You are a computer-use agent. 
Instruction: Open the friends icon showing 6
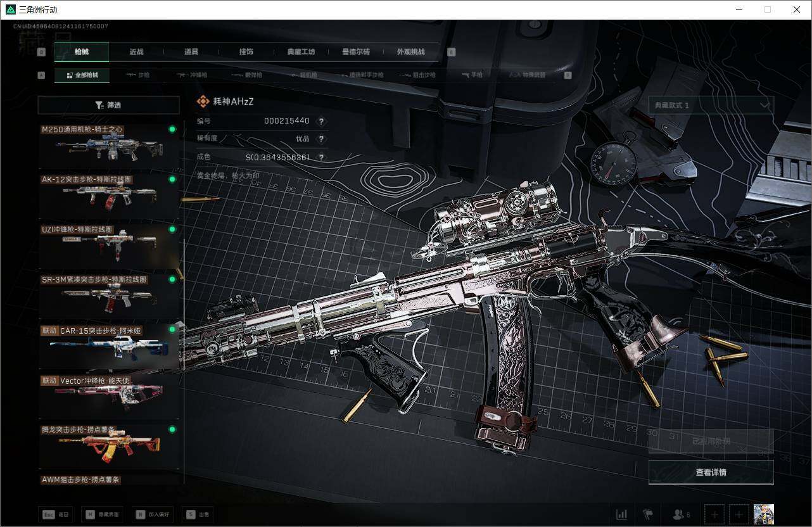[682, 514]
